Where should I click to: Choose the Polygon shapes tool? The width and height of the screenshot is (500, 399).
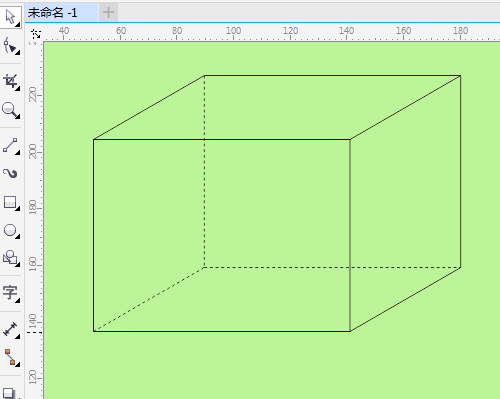[x=10, y=258]
